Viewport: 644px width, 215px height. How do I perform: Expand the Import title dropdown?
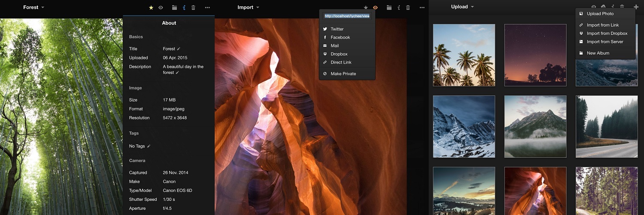pyautogui.click(x=258, y=7)
